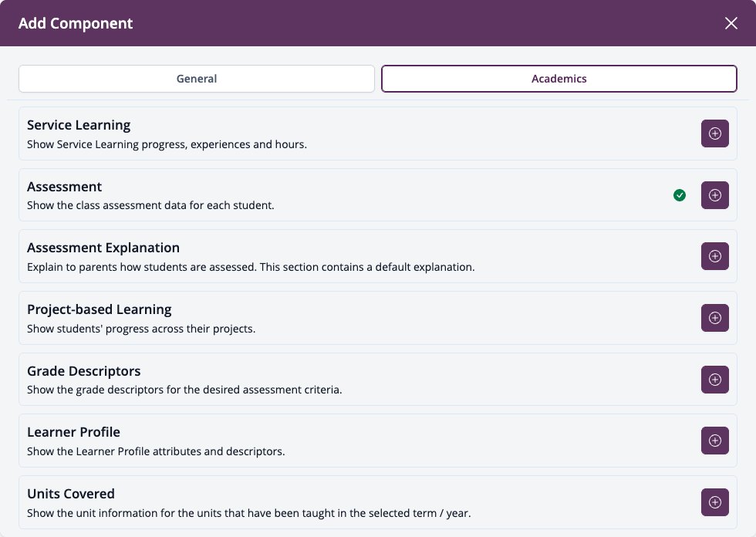Select the Learner Profile row title

tap(73, 432)
